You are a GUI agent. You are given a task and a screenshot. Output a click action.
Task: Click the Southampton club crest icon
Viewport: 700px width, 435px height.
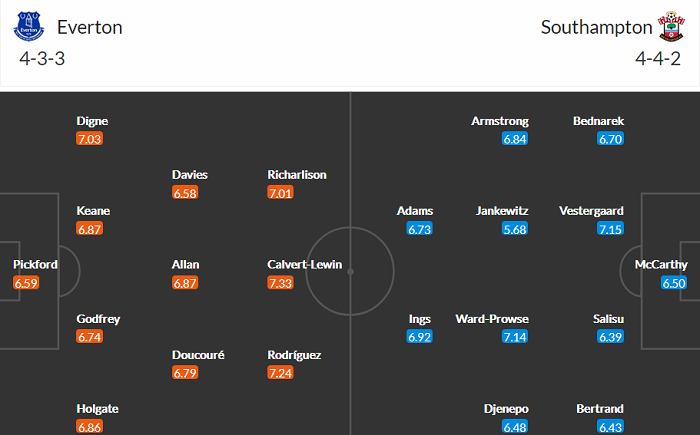668,27
